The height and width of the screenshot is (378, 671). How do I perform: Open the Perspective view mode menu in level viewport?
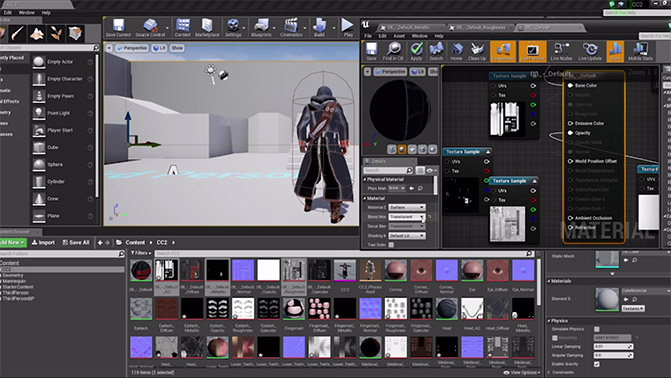(132, 48)
